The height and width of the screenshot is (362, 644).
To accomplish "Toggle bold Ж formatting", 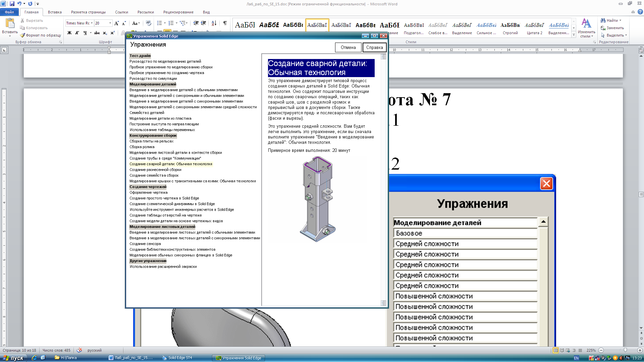I will 69,33.
